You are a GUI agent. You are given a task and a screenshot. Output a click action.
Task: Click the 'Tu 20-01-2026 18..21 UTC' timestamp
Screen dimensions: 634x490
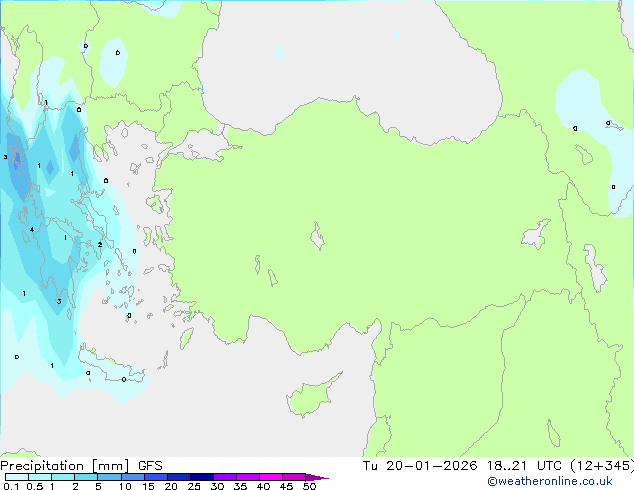[x=462, y=466]
